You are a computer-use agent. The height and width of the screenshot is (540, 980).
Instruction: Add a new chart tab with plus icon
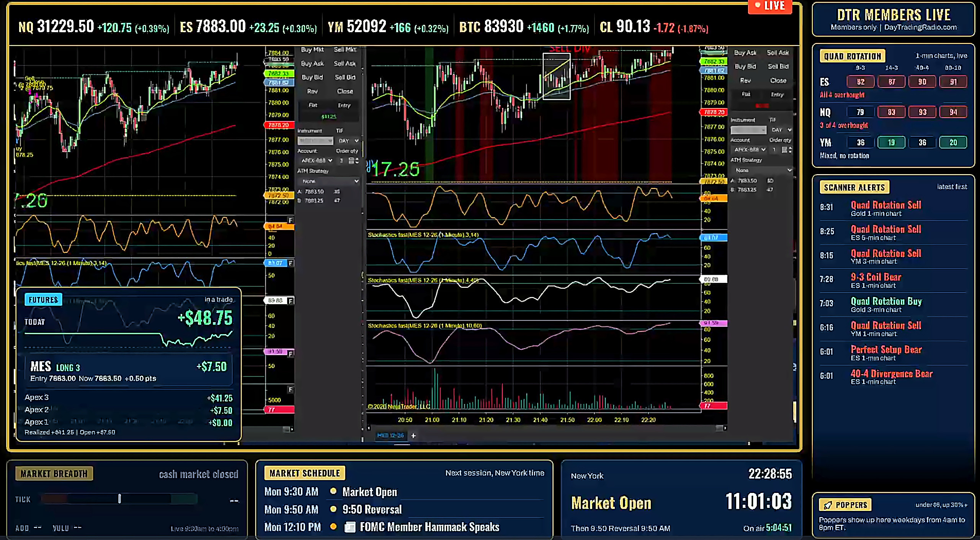pos(413,436)
